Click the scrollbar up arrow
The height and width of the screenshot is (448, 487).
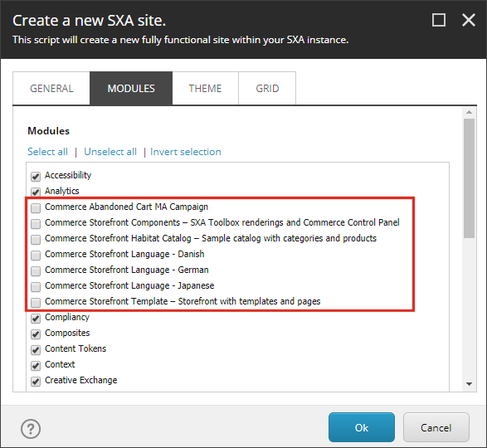(x=469, y=112)
